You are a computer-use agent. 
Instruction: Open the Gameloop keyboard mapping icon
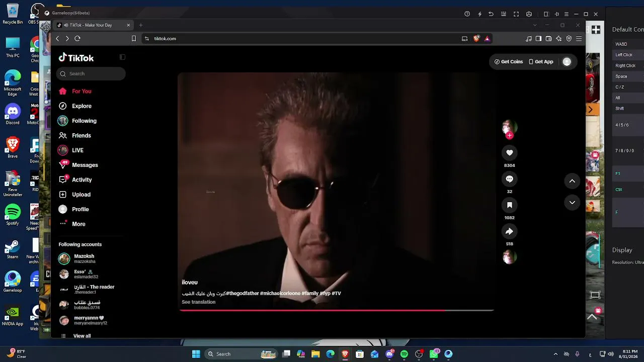pos(504,14)
